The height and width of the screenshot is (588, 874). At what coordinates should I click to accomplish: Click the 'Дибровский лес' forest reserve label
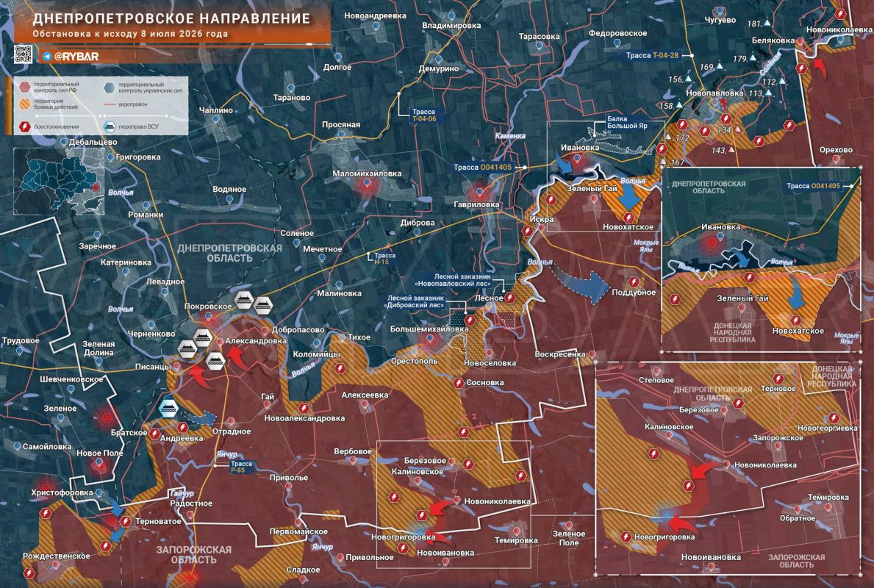click(x=416, y=301)
